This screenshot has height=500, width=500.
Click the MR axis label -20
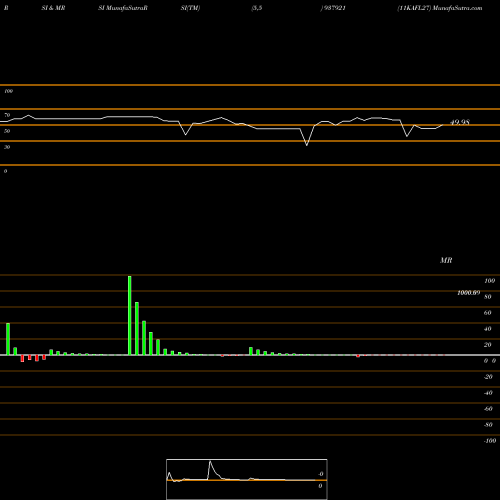click(x=488, y=377)
